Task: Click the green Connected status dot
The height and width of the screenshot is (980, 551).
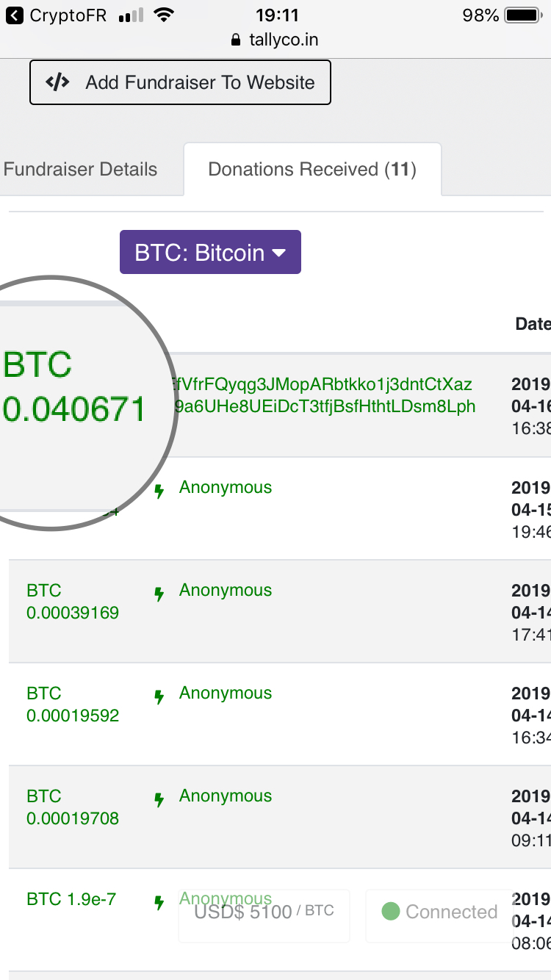Action: [391, 912]
